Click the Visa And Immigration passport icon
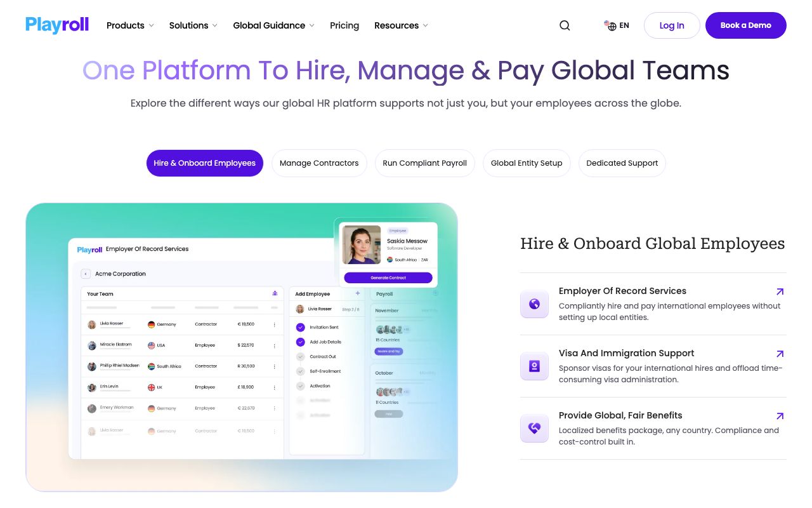 click(534, 366)
